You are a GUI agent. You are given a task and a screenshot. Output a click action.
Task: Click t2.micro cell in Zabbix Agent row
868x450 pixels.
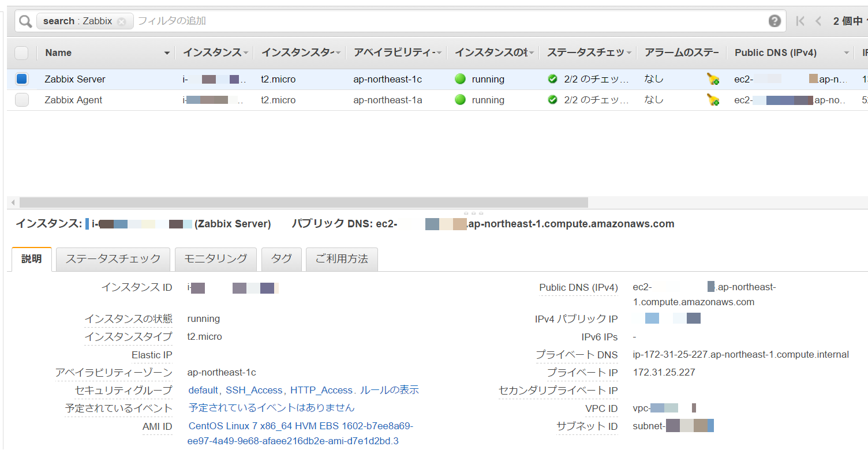278,100
